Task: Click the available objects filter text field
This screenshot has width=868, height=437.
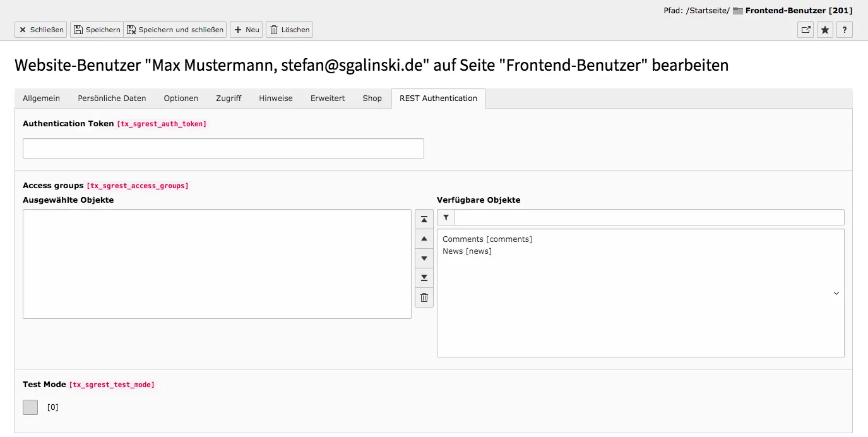Action: tap(649, 217)
